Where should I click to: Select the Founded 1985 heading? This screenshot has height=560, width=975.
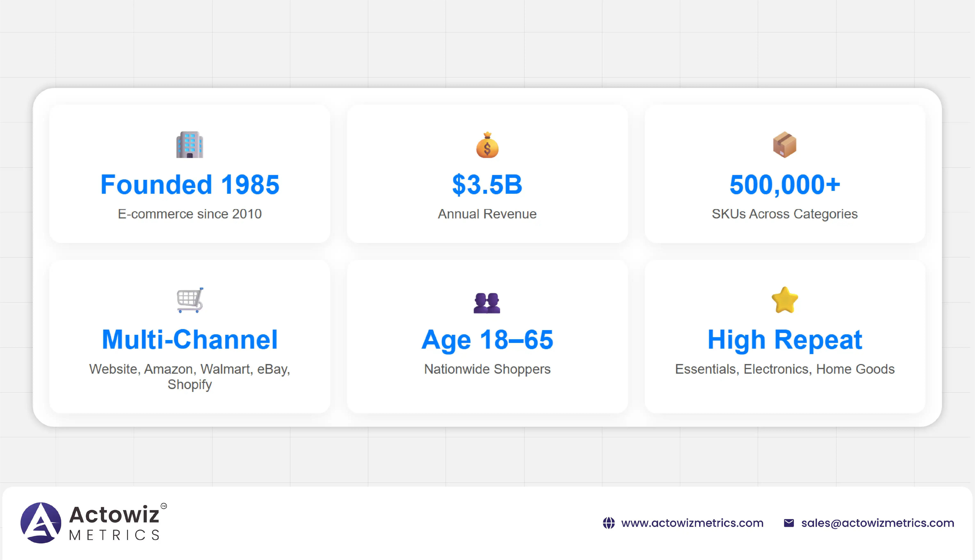coord(190,185)
